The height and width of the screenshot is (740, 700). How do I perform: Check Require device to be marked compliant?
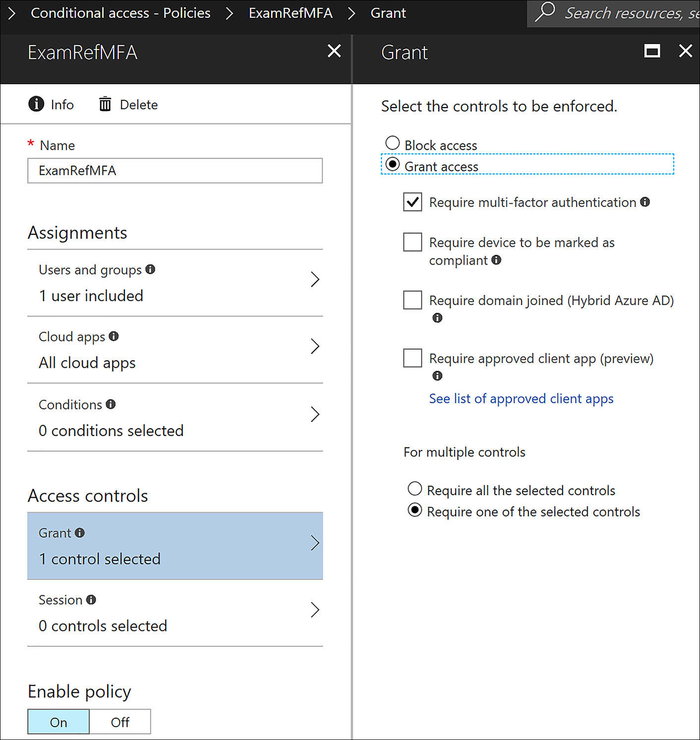point(412,242)
